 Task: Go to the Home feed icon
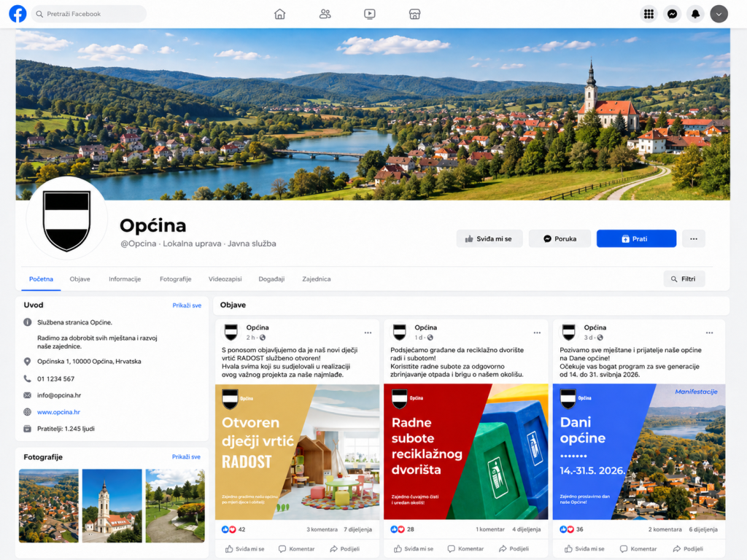point(279,15)
